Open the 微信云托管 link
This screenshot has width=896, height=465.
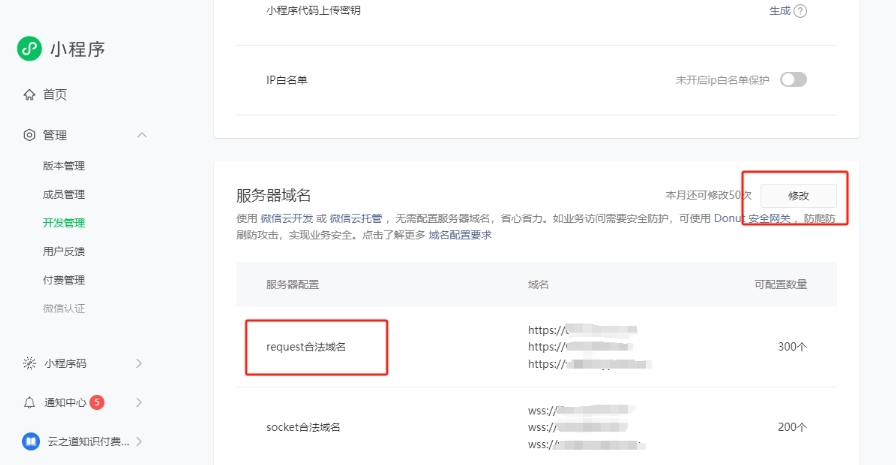tap(356, 219)
